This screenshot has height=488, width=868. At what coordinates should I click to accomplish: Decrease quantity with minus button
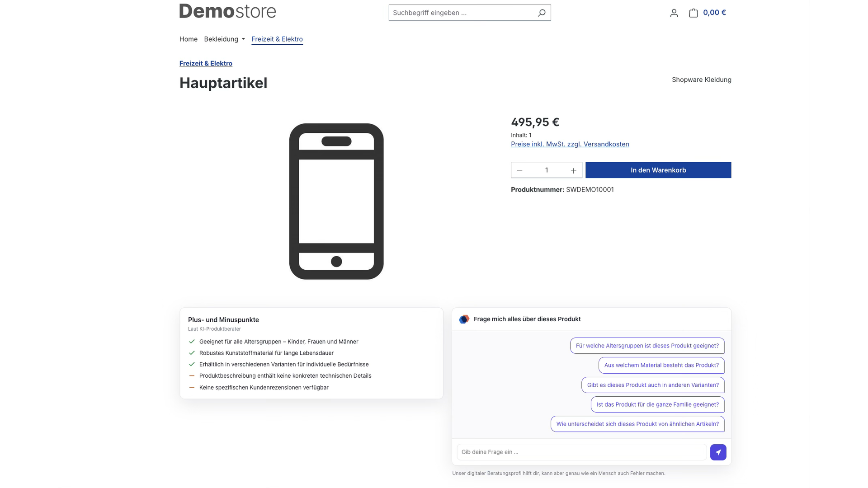click(519, 170)
